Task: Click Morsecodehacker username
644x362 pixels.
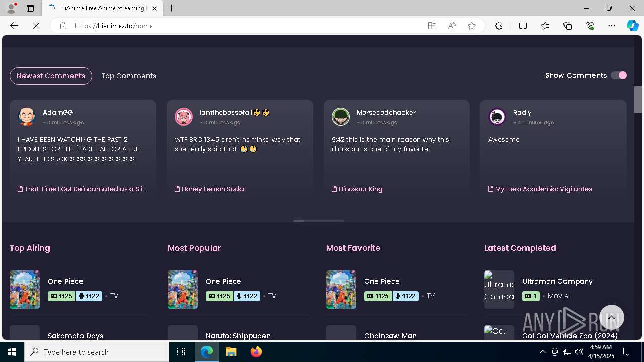Action: (386, 112)
